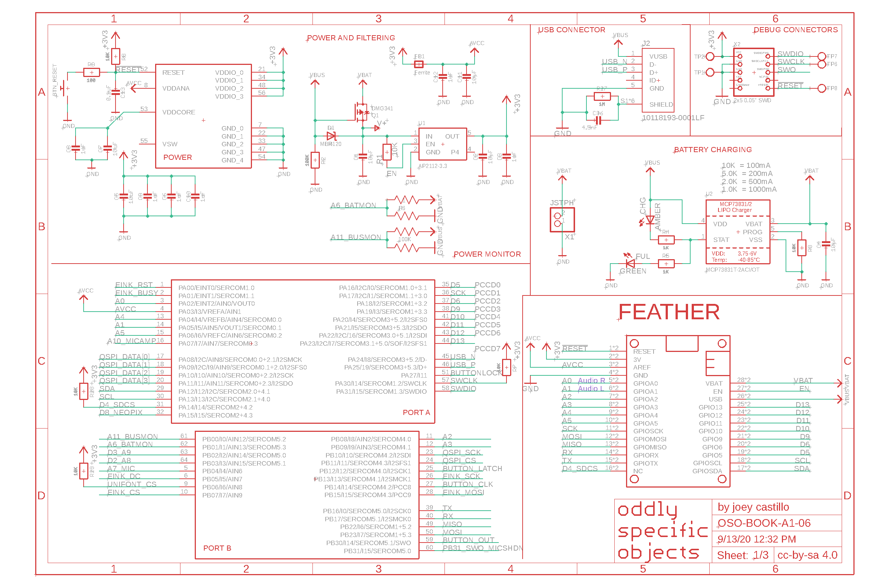Click the Q1 DMG341 MOSFET symbol

click(362, 112)
